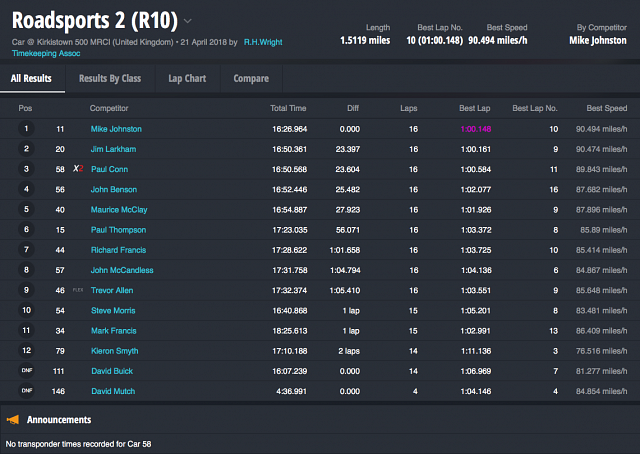The height and width of the screenshot is (454, 640).
Task: Switch to the Results By Class tab
Action: point(109,78)
